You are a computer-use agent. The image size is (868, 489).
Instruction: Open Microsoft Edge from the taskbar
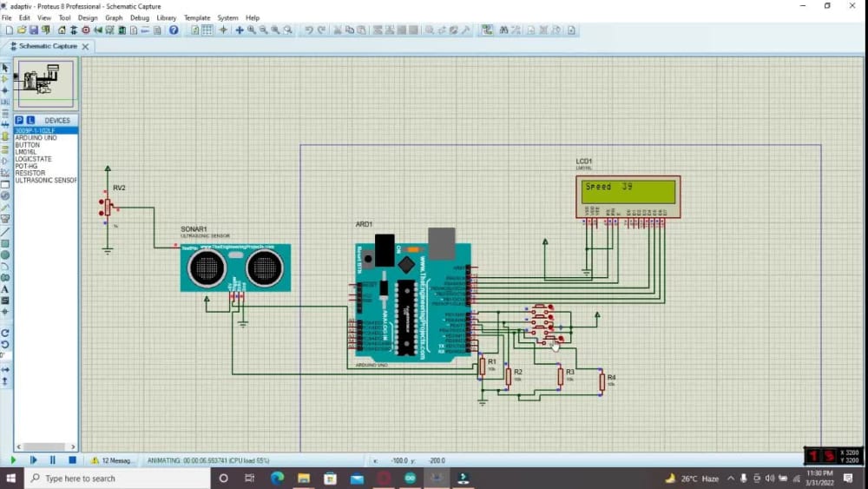click(277, 478)
